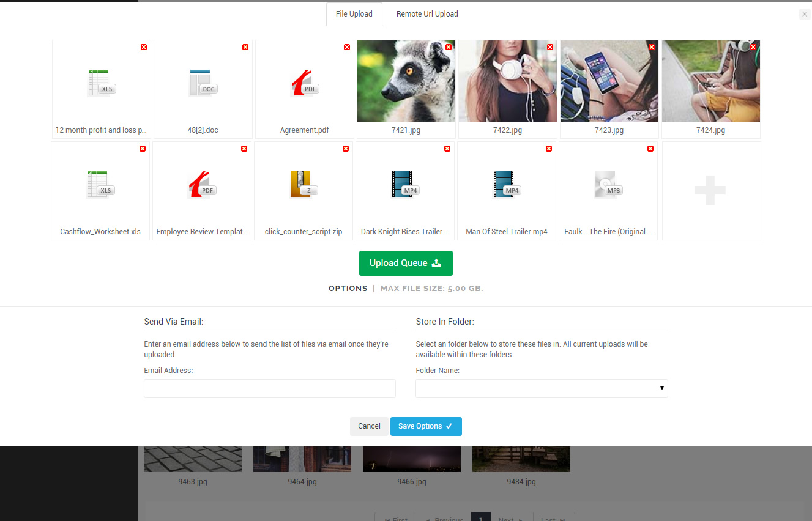Close the upload dialog

click(x=804, y=13)
